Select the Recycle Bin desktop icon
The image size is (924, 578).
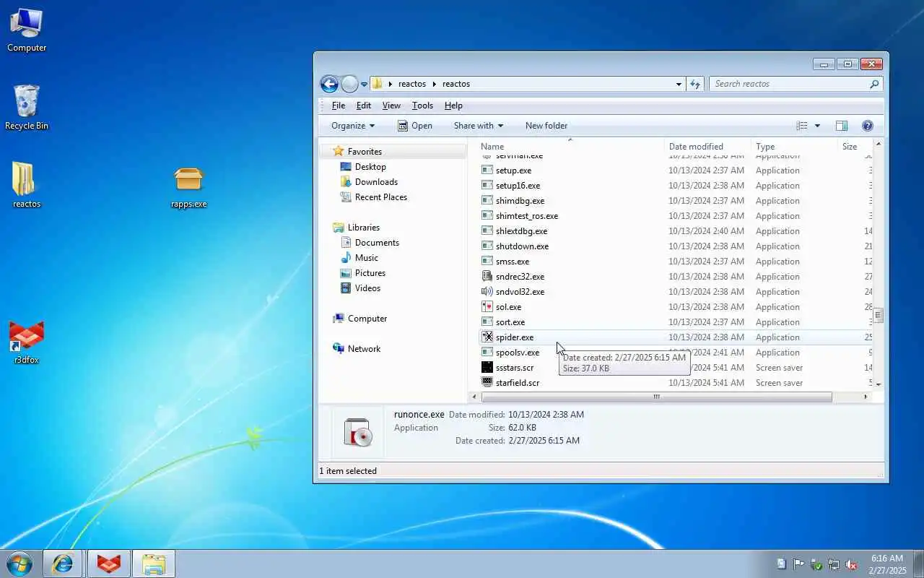[x=27, y=108]
